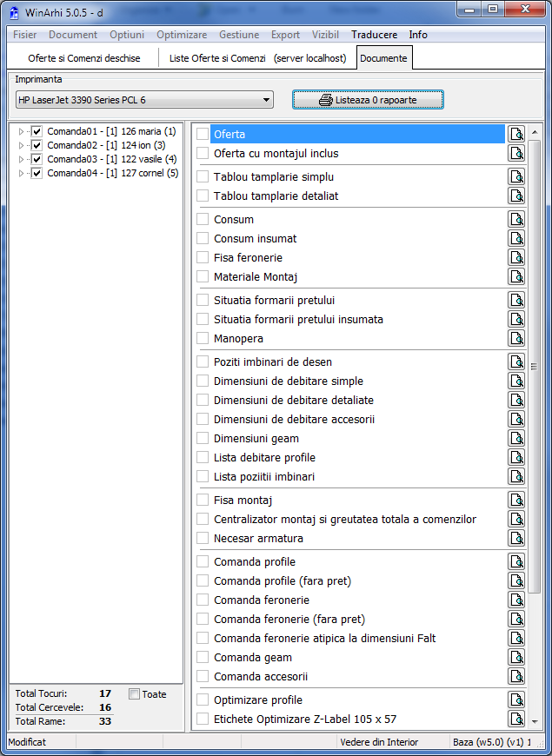Preview the Comanda geam report

[516, 657]
